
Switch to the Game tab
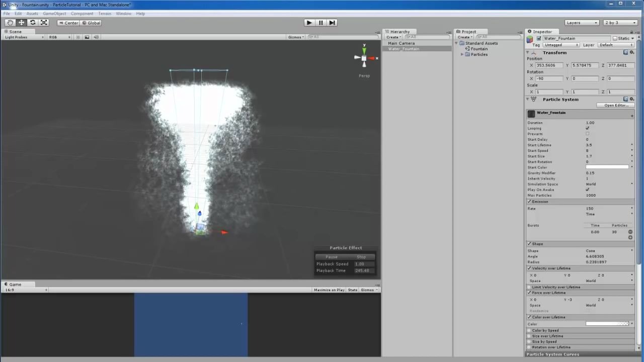click(15, 284)
